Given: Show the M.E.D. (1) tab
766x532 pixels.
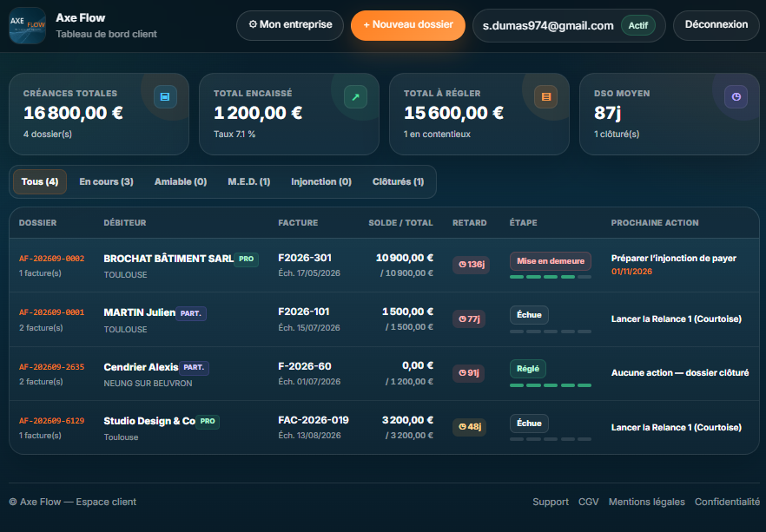Looking at the screenshot, I should (249, 181).
